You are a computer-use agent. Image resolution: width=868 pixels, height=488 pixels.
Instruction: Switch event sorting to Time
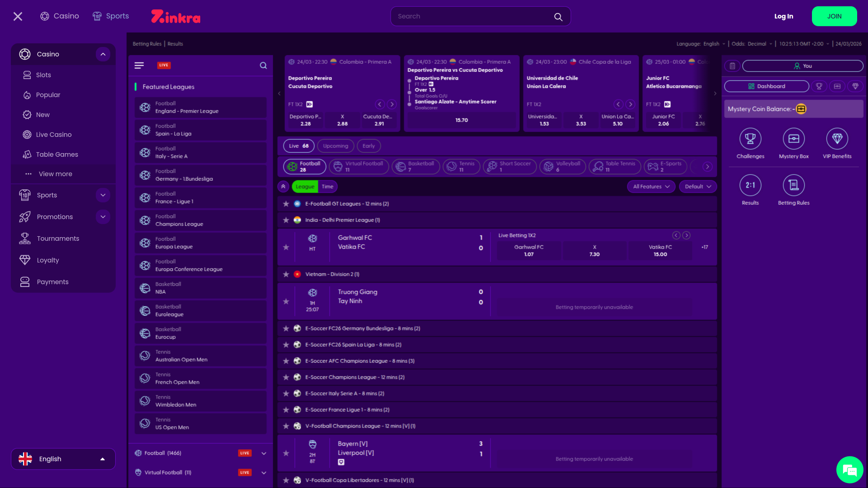click(327, 187)
